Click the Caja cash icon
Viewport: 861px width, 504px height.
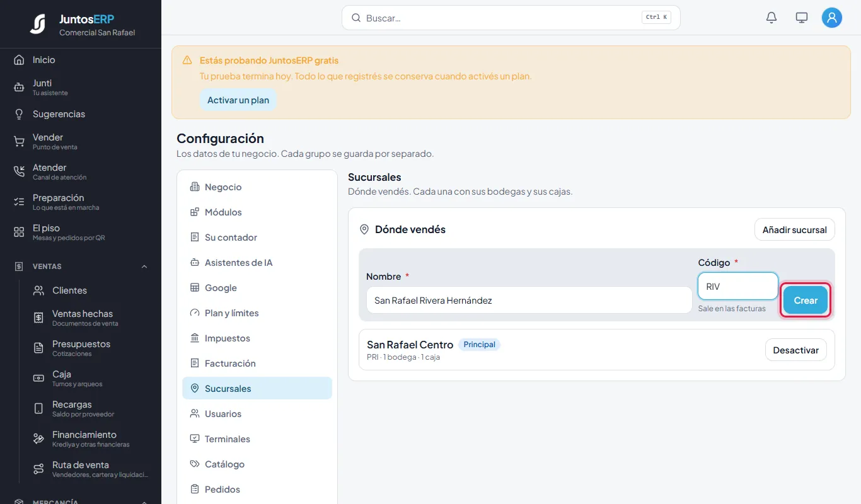coord(38,379)
